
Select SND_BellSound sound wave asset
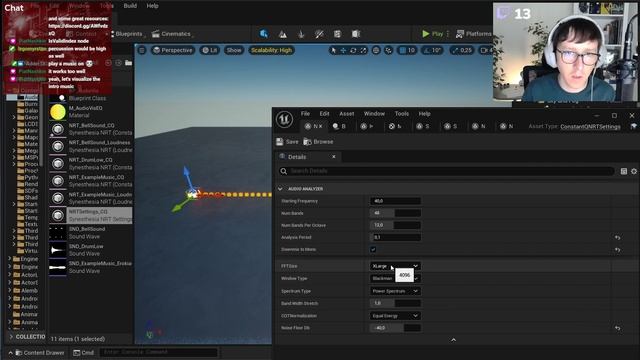[x=91, y=233]
